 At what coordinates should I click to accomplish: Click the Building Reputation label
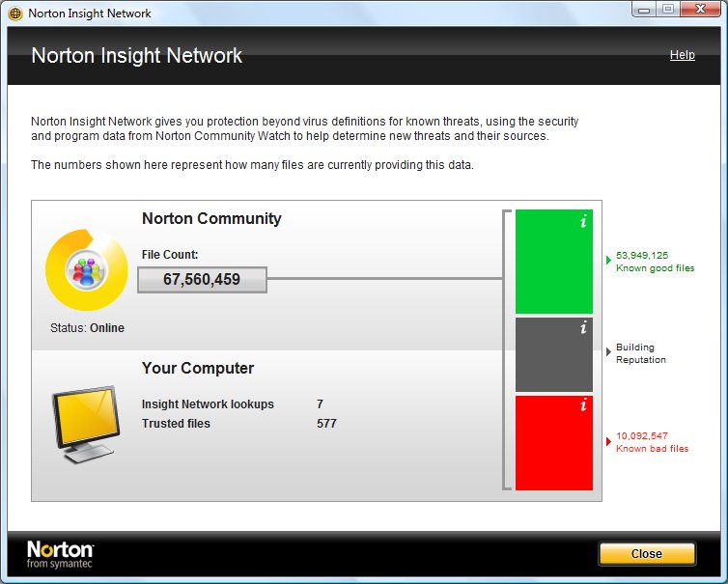click(641, 353)
